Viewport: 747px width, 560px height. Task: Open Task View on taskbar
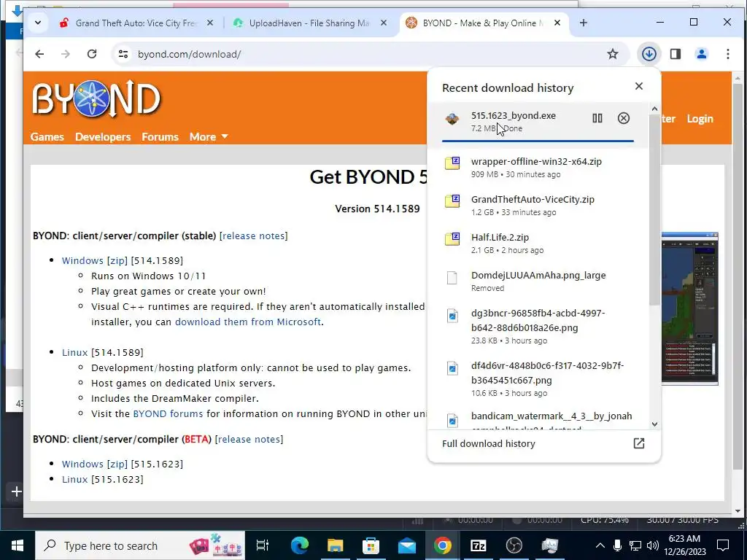click(x=263, y=545)
